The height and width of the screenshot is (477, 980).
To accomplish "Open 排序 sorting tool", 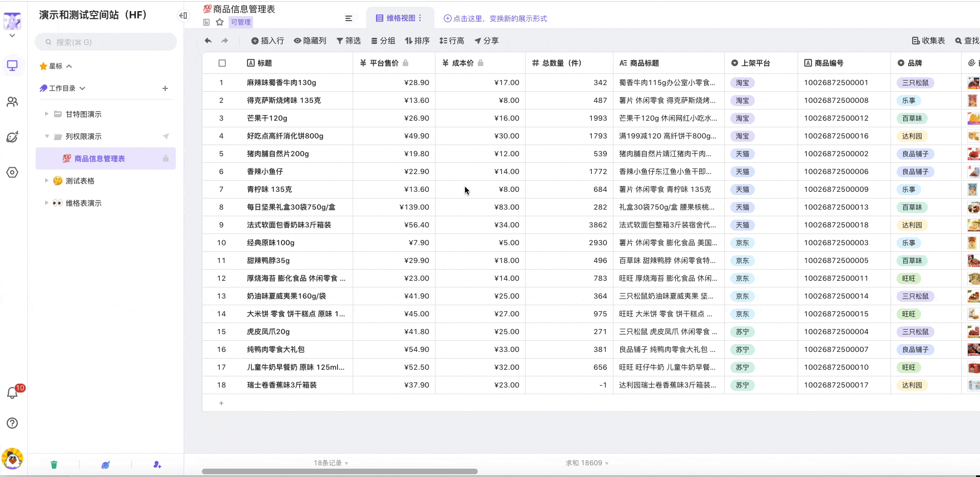I will [417, 41].
